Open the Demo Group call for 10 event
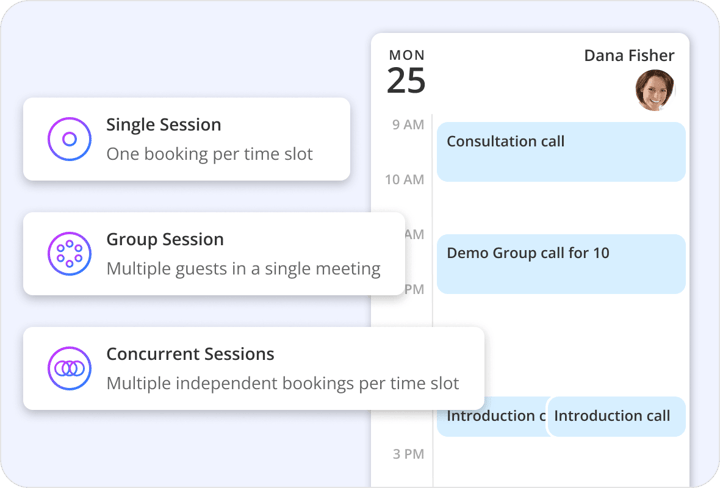 (561, 264)
